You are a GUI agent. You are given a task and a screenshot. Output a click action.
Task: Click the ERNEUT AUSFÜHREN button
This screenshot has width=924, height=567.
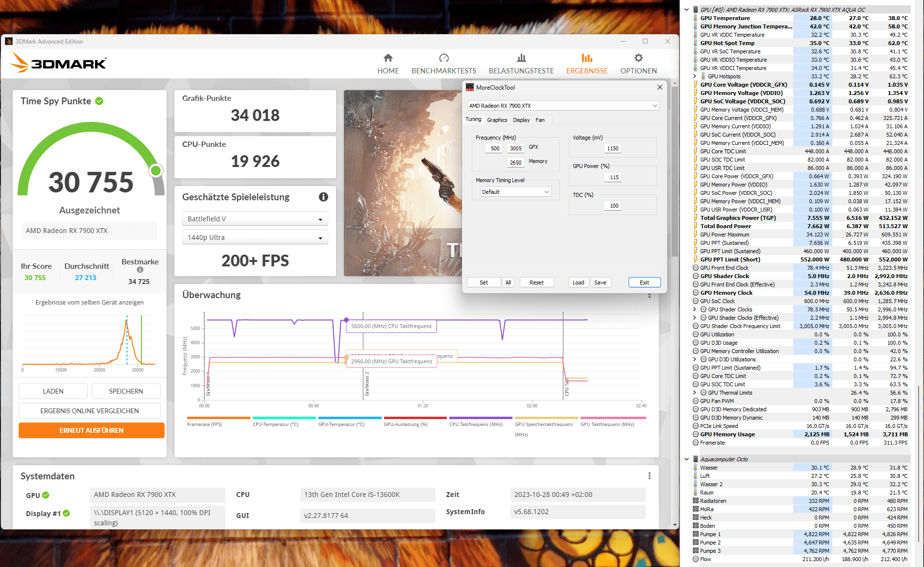point(92,430)
